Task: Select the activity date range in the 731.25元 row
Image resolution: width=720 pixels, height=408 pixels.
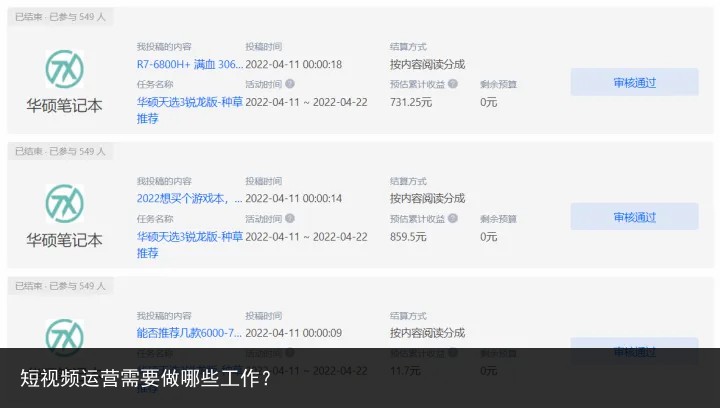Action: pos(306,102)
